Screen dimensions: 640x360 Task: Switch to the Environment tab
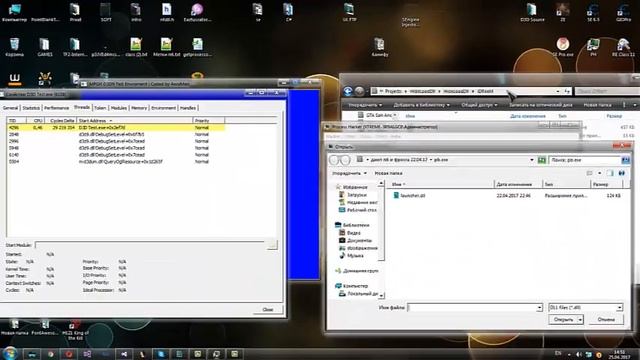(163, 108)
